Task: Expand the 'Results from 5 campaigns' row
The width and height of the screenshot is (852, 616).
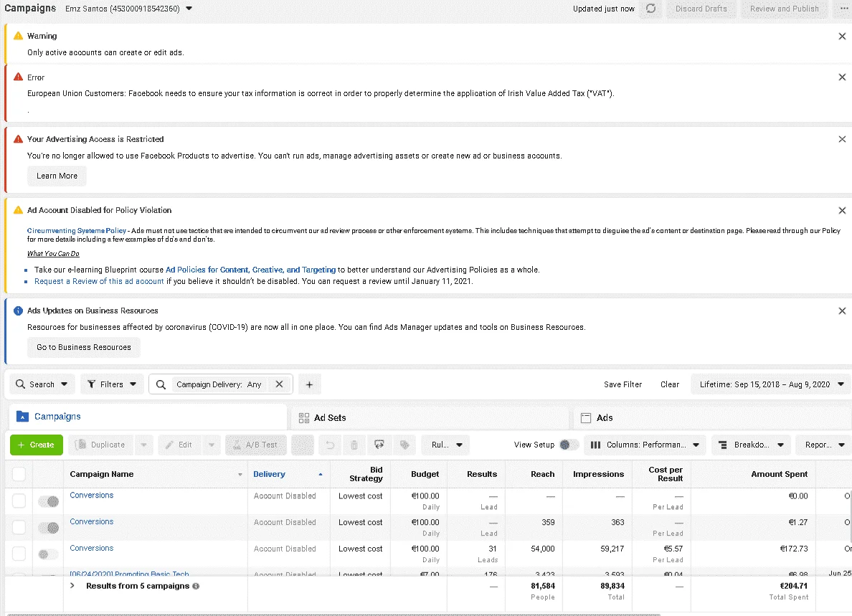Action: [72, 586]
